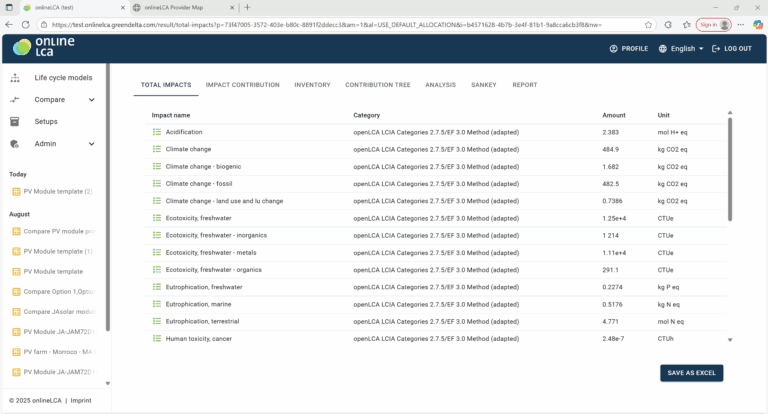Click the SAVE AS EXCEL button
Viewport: 768px width, 414px height.
click(x=691, y=373)
